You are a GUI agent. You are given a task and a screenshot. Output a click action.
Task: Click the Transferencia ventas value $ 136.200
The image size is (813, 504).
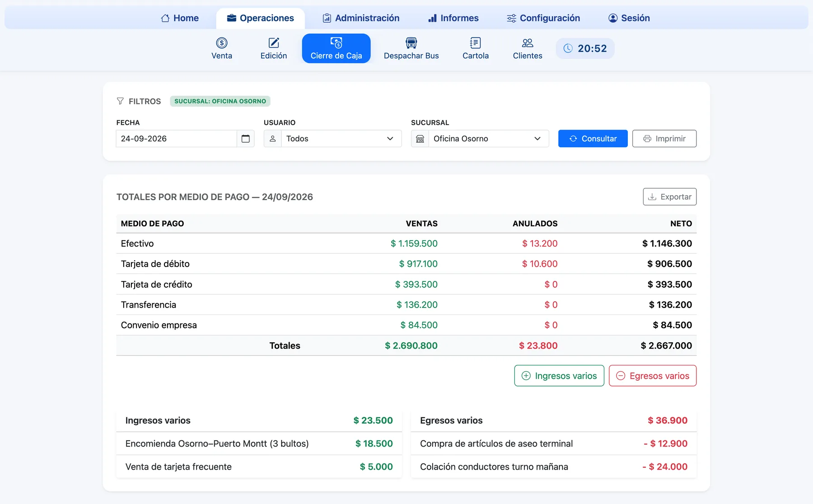click(417, 305)
